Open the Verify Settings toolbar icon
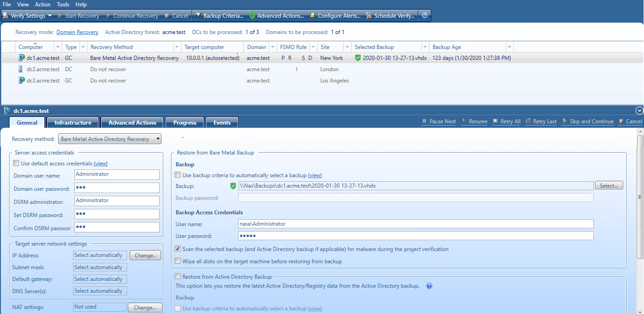644x314 pixels. (6, 15)
